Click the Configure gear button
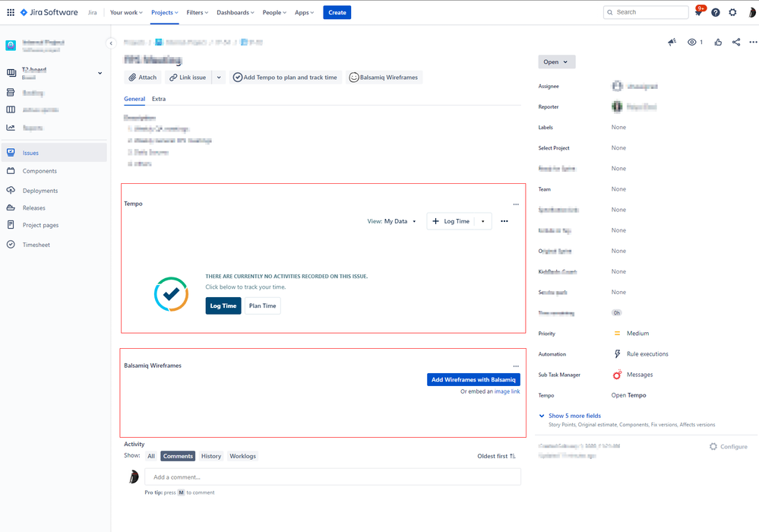759x532 pixels. point(729,447)
